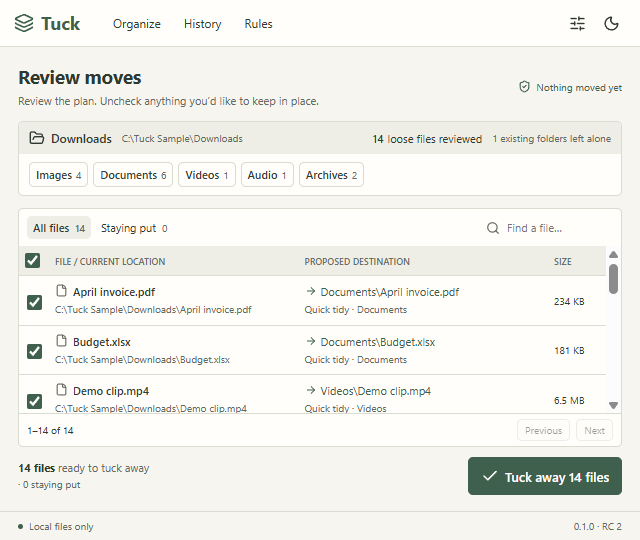This screenshot has width=640, height=540.
Task: Click the arrow before Documents\April invoice.pdf
Action: tap(311, 291)
